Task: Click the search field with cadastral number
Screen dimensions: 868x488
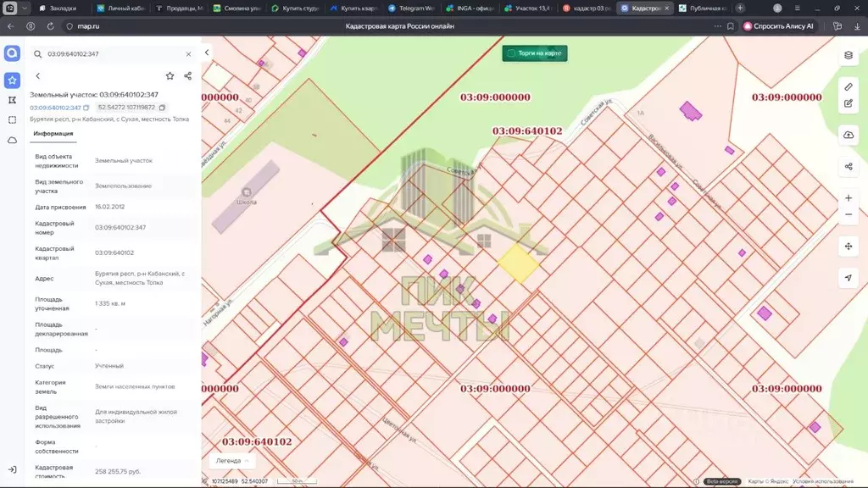Action: coord(110,54)
